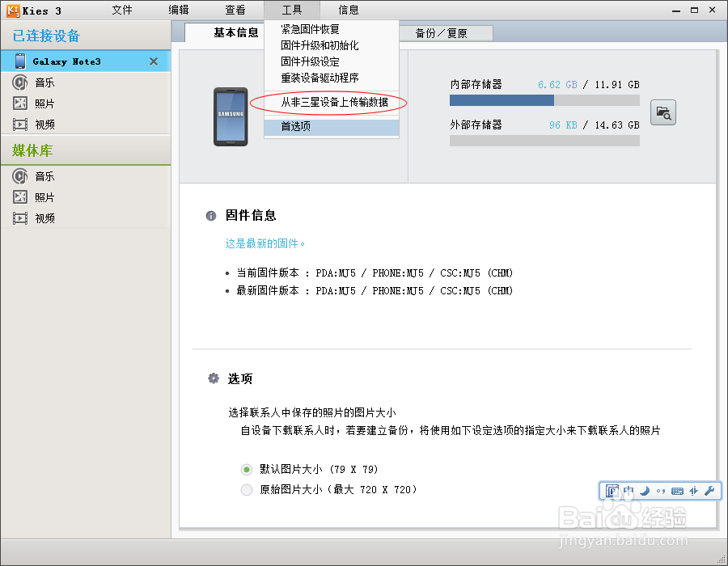Open the 信息 menu
728x566 pixels.
coord(348,10)
